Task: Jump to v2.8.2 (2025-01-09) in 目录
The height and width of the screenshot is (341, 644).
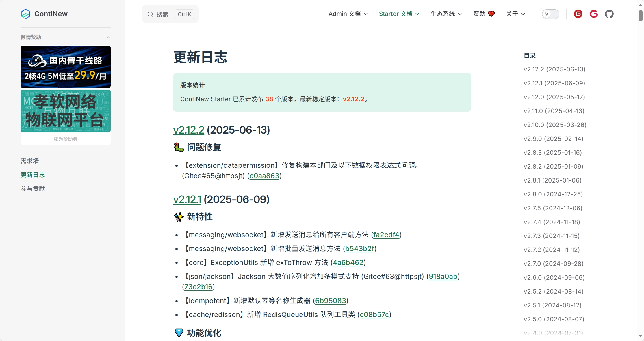Action: coord(553,167)
